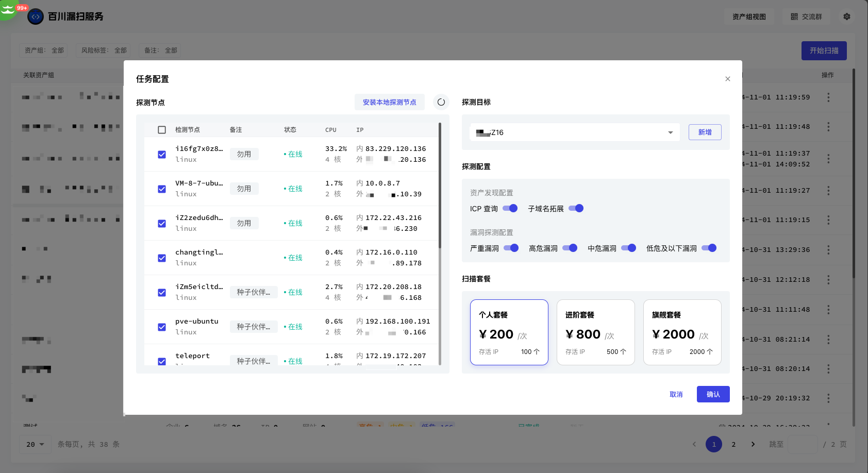Image resolution: width=868 pixels, height=473 pixels.
Task: Click 在线 status of changtingl row
Action: click(293, 258)
